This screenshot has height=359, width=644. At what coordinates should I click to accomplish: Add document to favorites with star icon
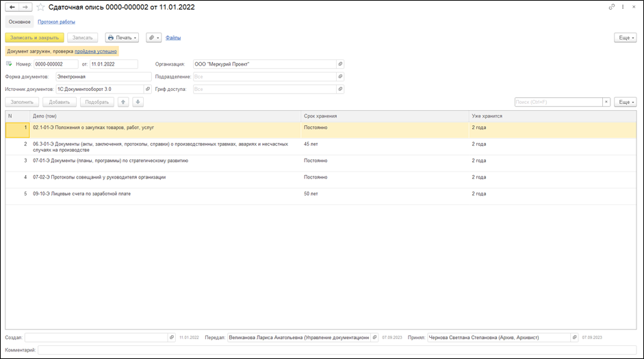[40, 7]
